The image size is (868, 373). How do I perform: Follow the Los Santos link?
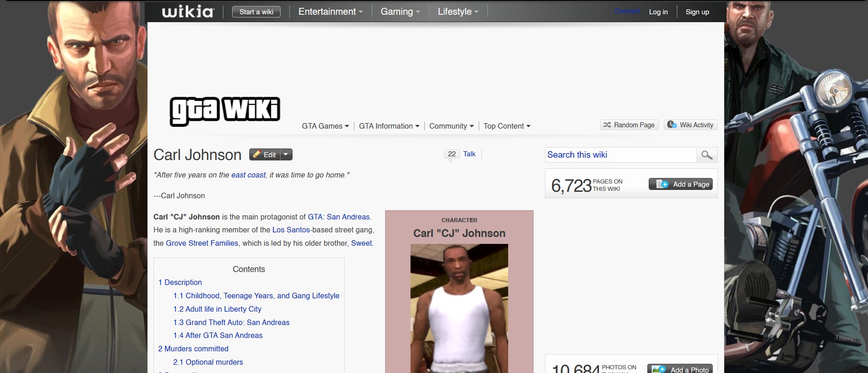[x=291, y=230]
